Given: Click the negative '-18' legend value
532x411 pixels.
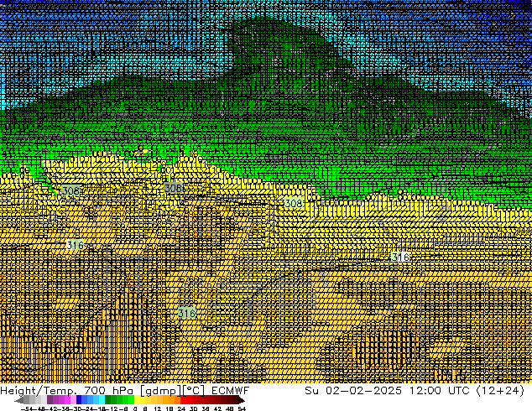Looking at the screenshot, I should (x=101, y=408).
